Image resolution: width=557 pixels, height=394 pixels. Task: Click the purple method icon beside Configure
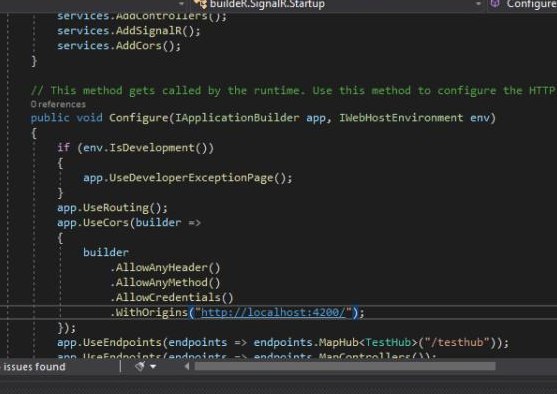pyautogui.click(x=495, y=4)
